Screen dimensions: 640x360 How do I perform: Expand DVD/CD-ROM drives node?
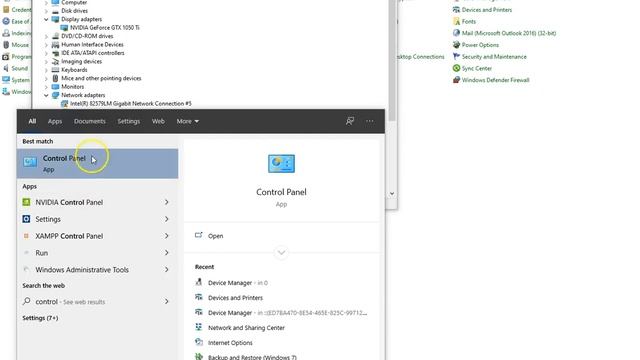tap(46, 36)
